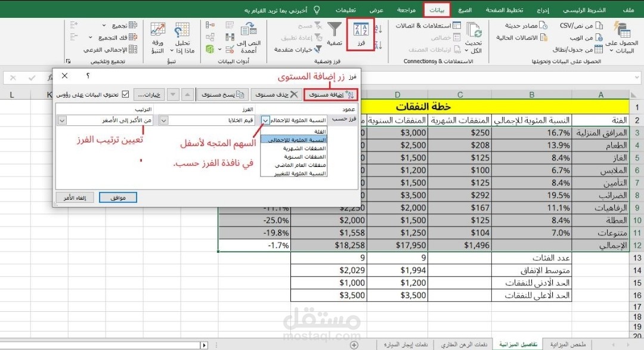Click the Consolidate icon in Data Tools
This screenshot has width=644, height=350.
click(210, 26)
